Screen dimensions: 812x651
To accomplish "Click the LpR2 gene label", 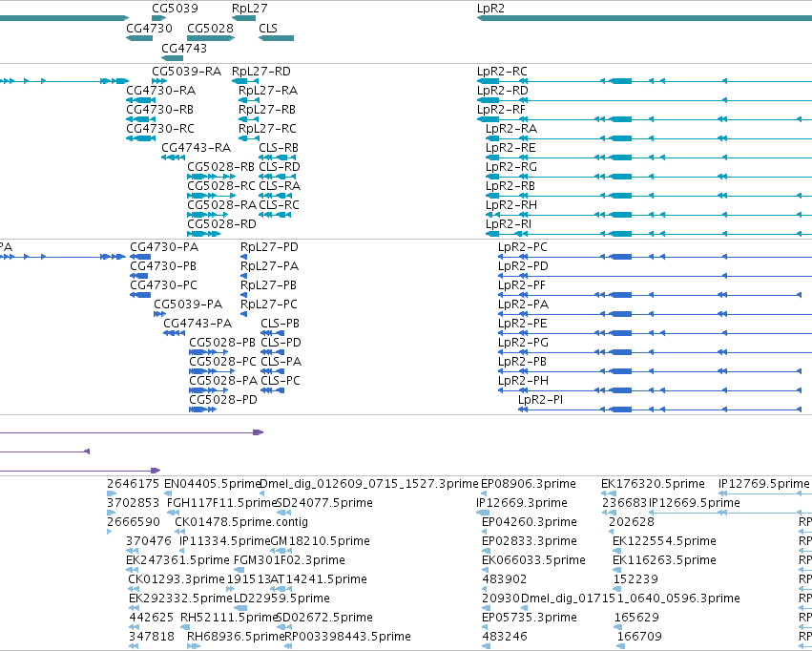I will pos(490,9).
